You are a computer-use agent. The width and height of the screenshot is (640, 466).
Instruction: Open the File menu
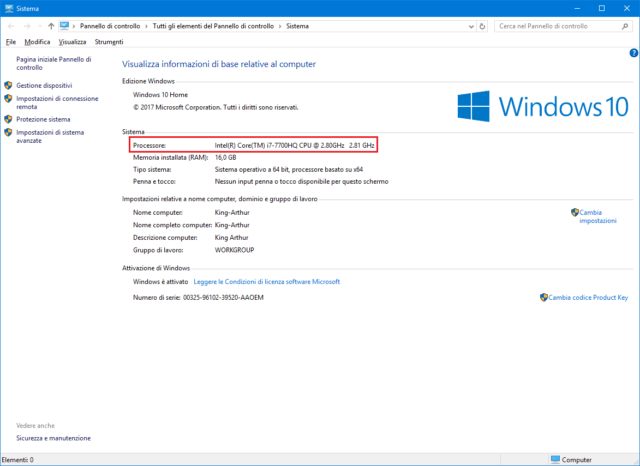[x=11, y=43]
